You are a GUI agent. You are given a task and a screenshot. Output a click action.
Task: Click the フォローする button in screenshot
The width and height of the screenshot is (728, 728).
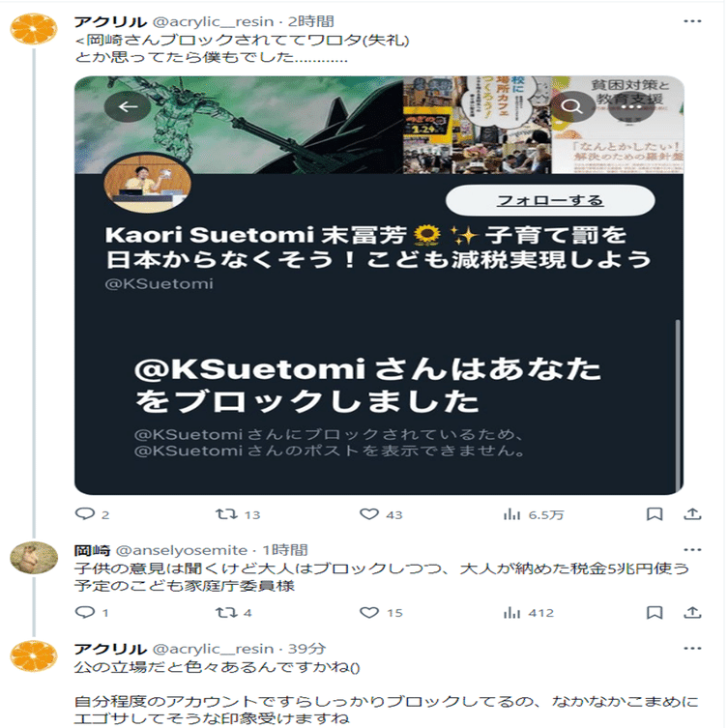click(550, 200)
